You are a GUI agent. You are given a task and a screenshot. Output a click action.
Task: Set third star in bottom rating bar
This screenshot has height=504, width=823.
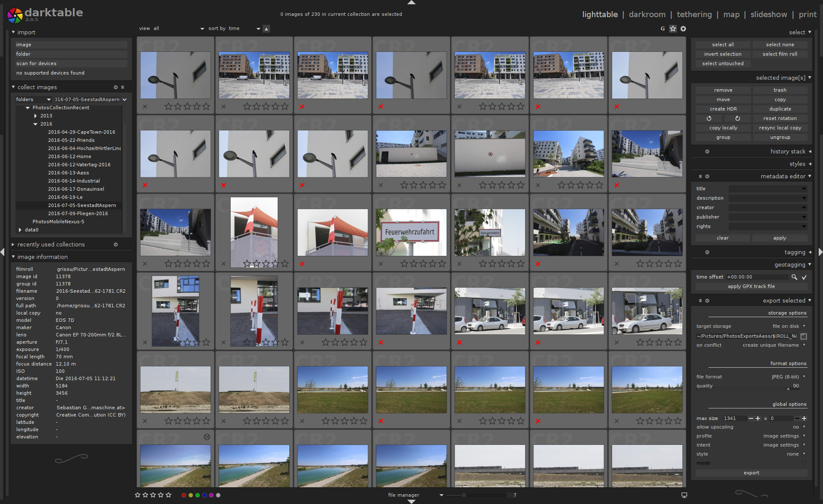153,495
